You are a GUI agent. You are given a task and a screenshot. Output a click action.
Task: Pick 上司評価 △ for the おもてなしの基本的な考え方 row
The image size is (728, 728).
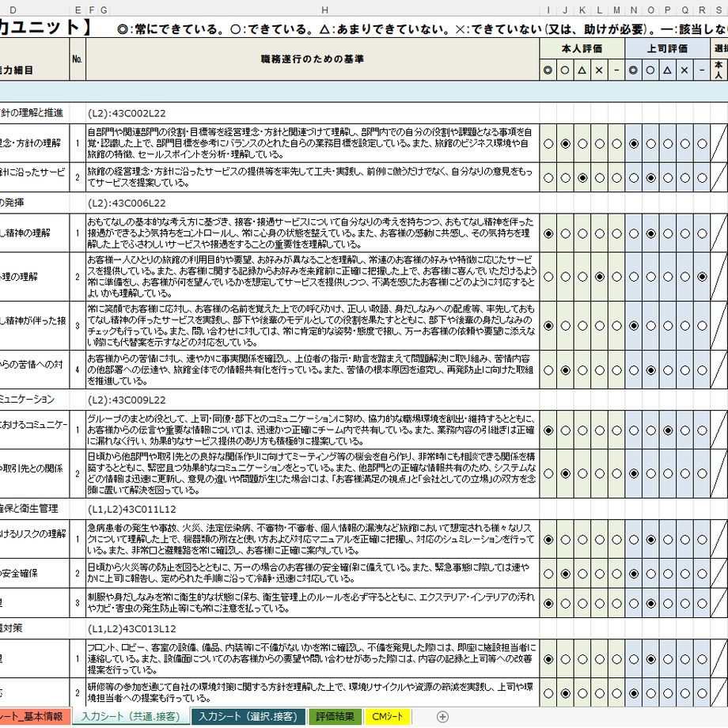pyautogui.click(x=668, y=233)
